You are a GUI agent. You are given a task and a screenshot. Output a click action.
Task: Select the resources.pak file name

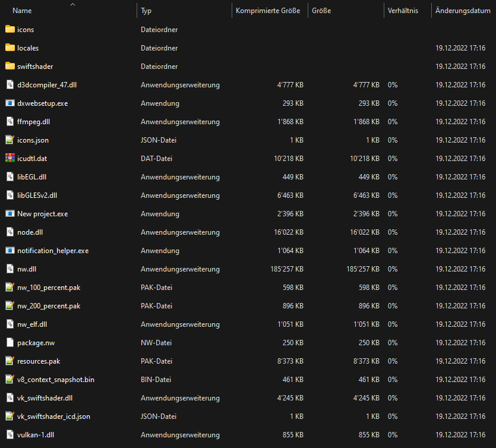tap(39, 361)
